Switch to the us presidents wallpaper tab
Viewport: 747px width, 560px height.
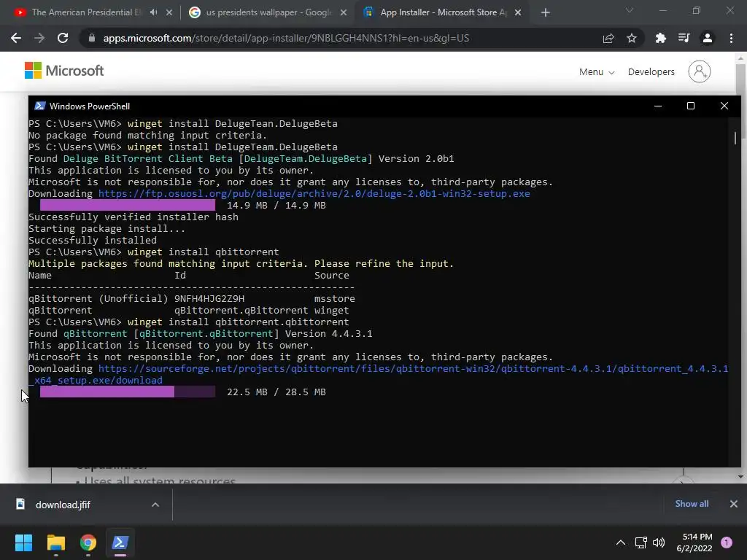(x=268, y=12)
